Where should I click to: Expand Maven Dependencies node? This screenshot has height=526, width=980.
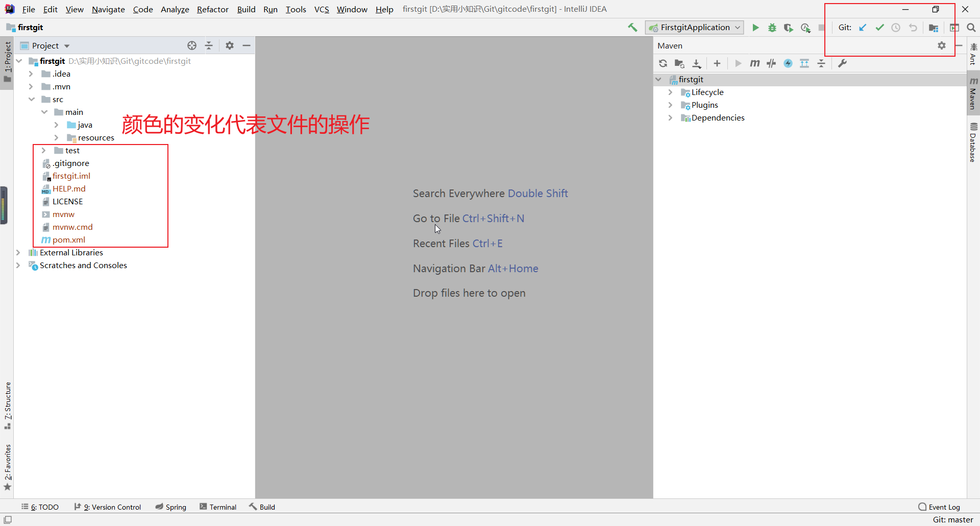(670, 117)
